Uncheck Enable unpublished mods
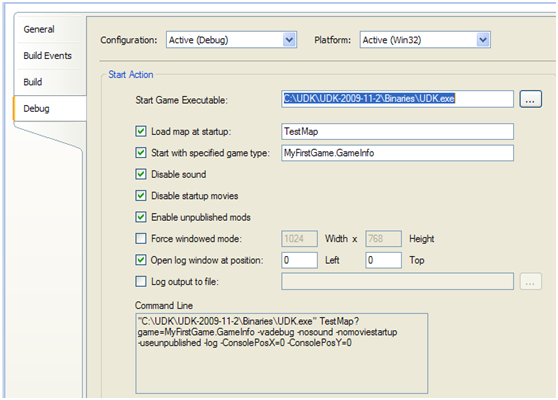 (x=141, y=217)
